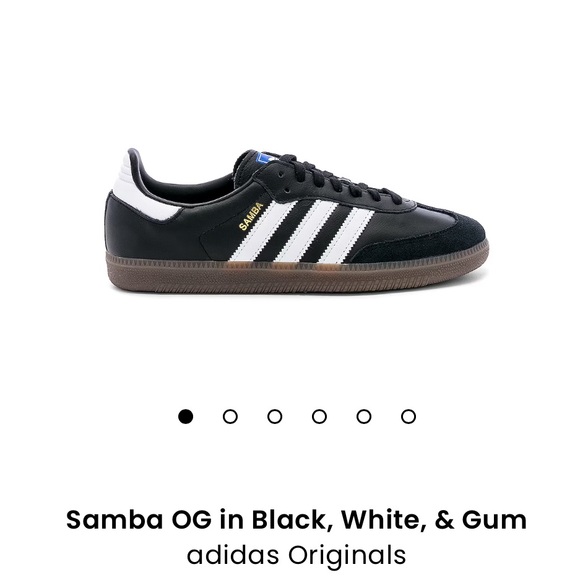Select the first filled carousel dot
The width and height of the screenshot is (580, 580).
[185, 417]
